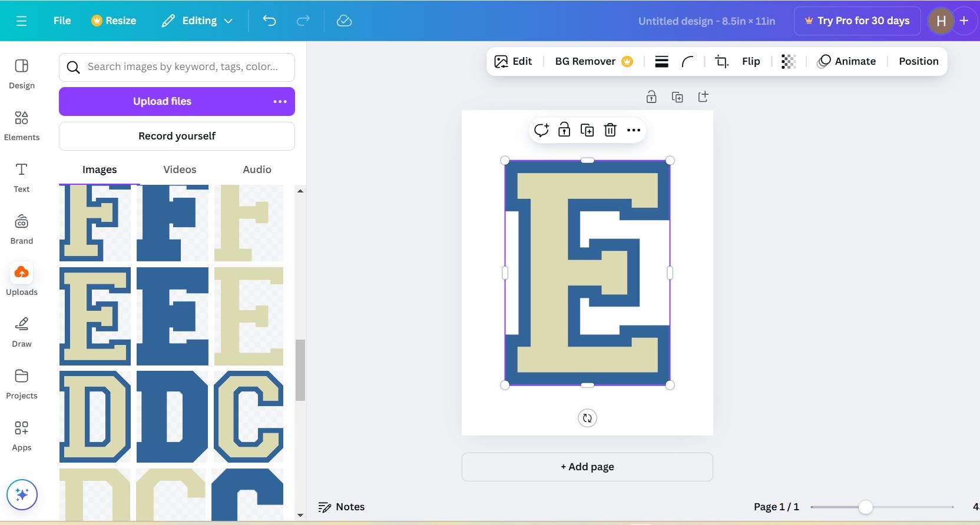Screen dimensions: 980x525
Task: Switch to the Audio tab
Action: coord(257,170)
